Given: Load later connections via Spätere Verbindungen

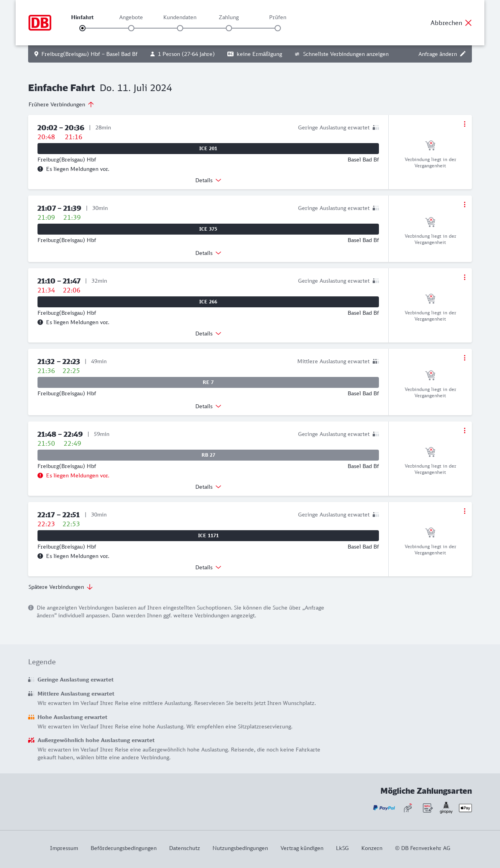Looking at the screenshot, I should [61, 587].
